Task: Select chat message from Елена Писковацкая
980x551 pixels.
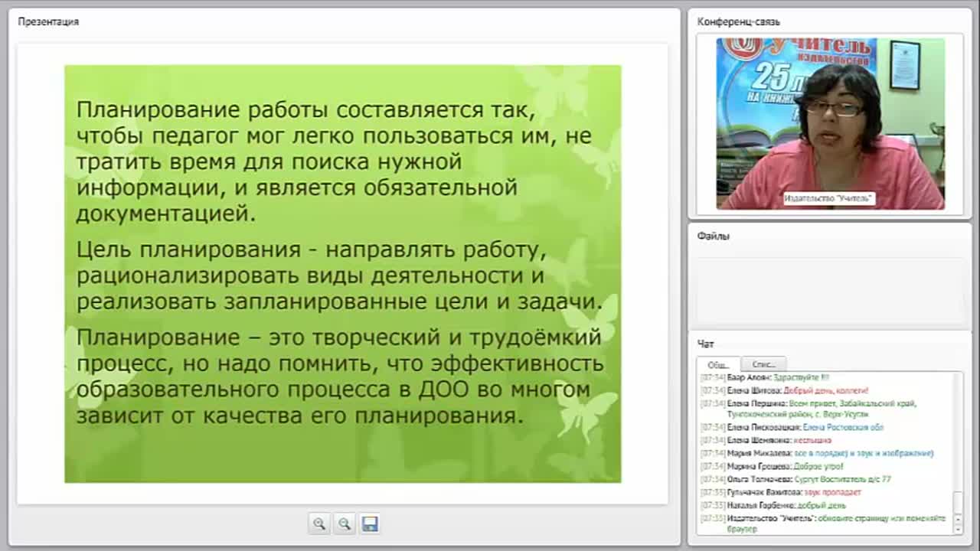Action: [x=792, y=427]
